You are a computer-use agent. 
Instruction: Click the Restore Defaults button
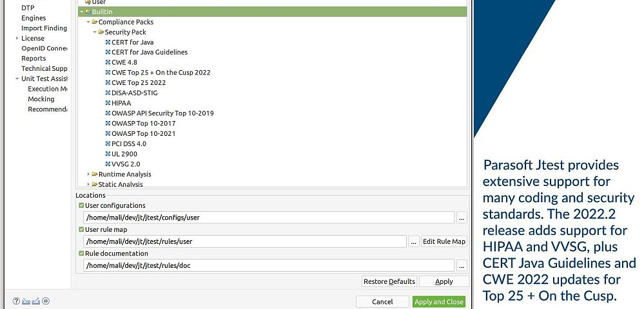click(x=389, y=281)
